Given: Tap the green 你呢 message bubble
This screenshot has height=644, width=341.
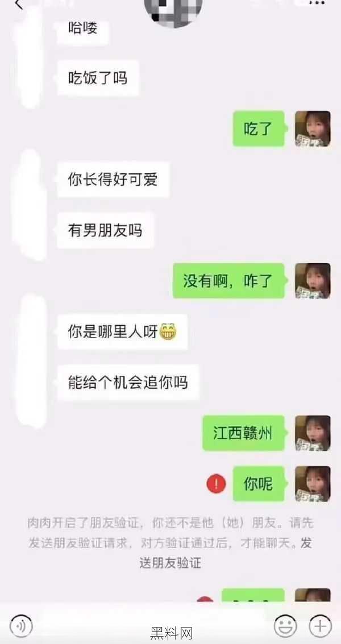Looking at the screenshot, I should tap(259, 484).
